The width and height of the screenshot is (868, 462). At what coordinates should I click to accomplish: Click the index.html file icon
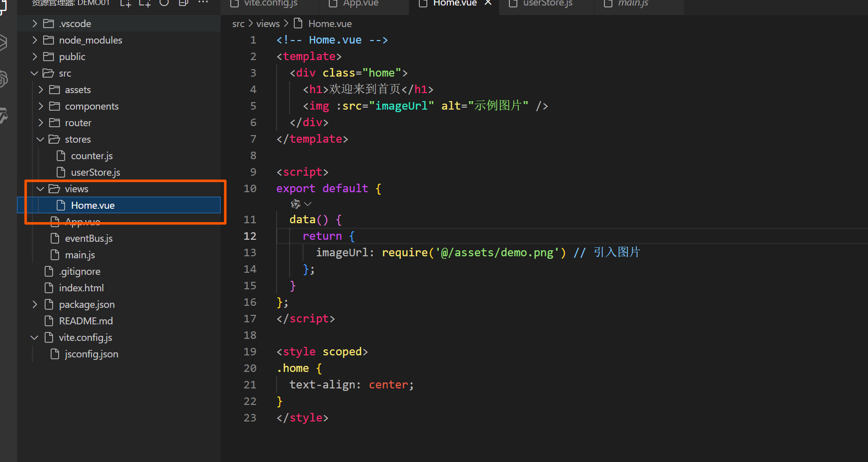click(49, 288)
